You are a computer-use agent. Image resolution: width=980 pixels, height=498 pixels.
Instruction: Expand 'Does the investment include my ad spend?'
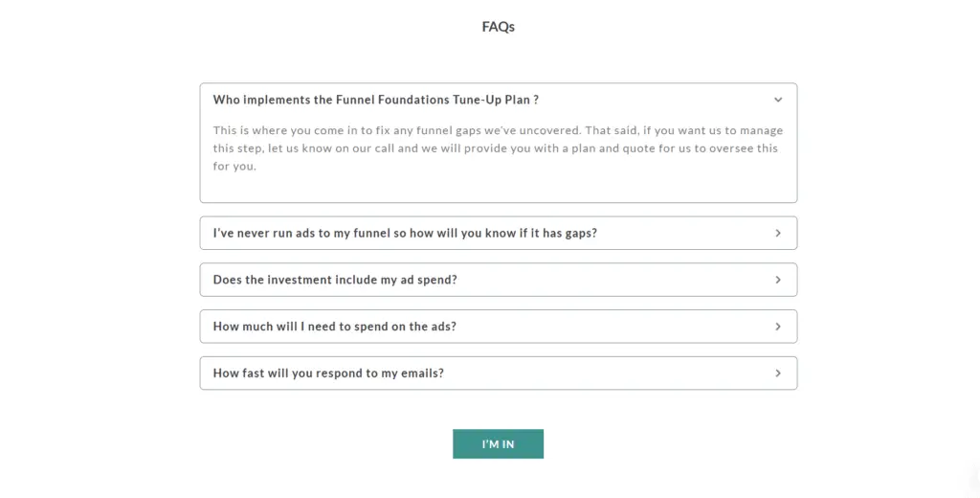335,280
